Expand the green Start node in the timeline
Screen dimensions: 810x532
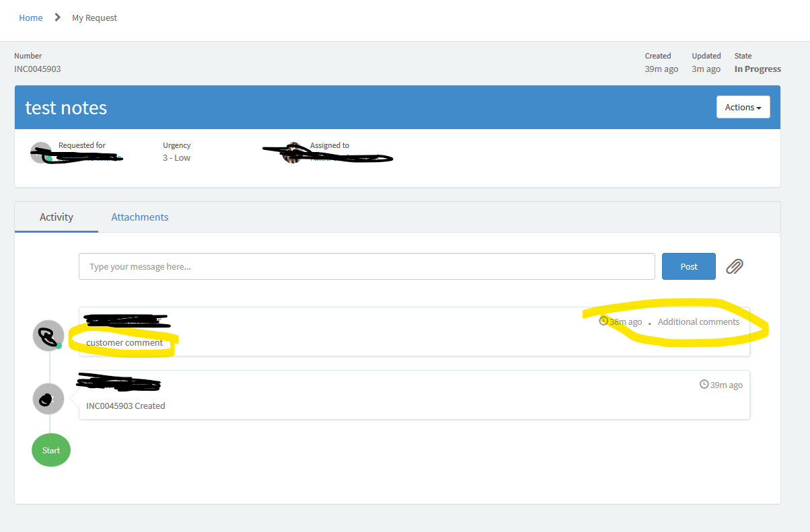50,449
